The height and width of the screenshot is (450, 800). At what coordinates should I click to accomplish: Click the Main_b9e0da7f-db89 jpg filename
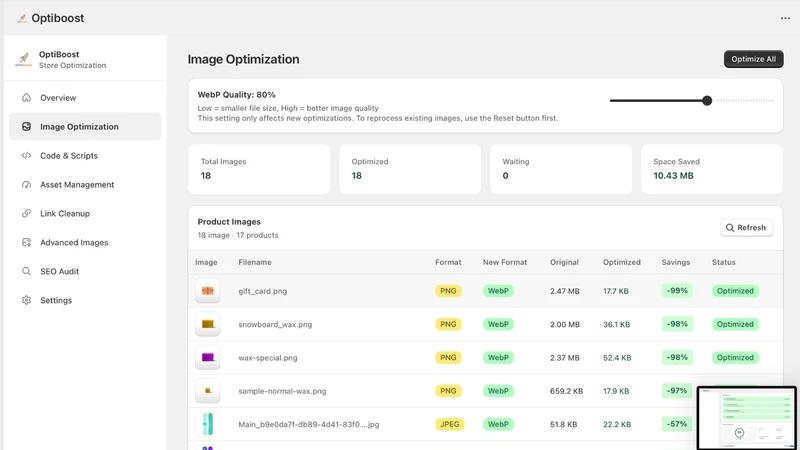[309, 424]
